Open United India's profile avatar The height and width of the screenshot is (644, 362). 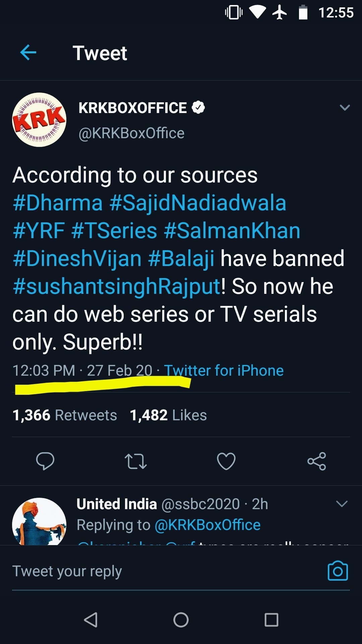39,522
